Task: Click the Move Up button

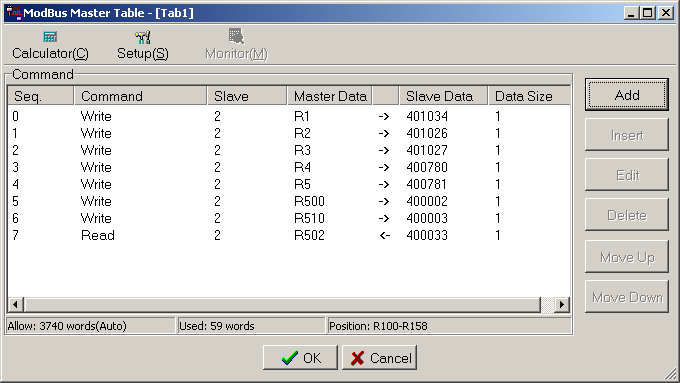Action: (x=627, y=257)
